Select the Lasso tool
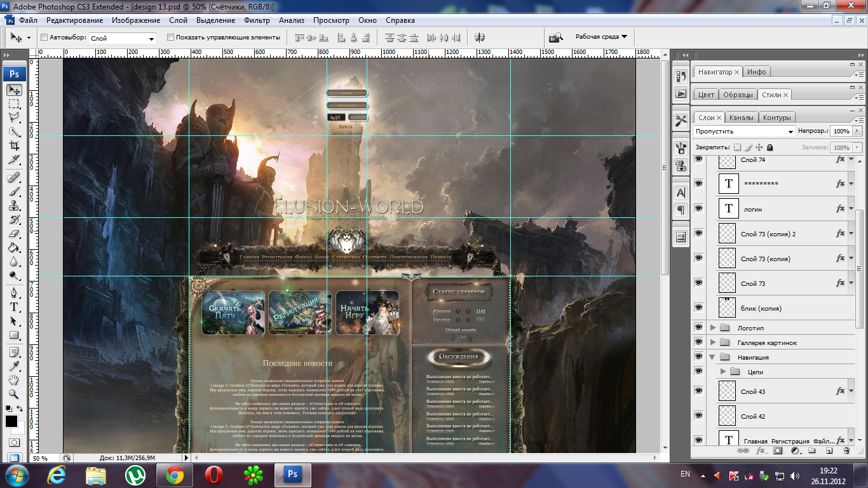The image size is (868, 488). pyautogui.click(x=14, y=118)
